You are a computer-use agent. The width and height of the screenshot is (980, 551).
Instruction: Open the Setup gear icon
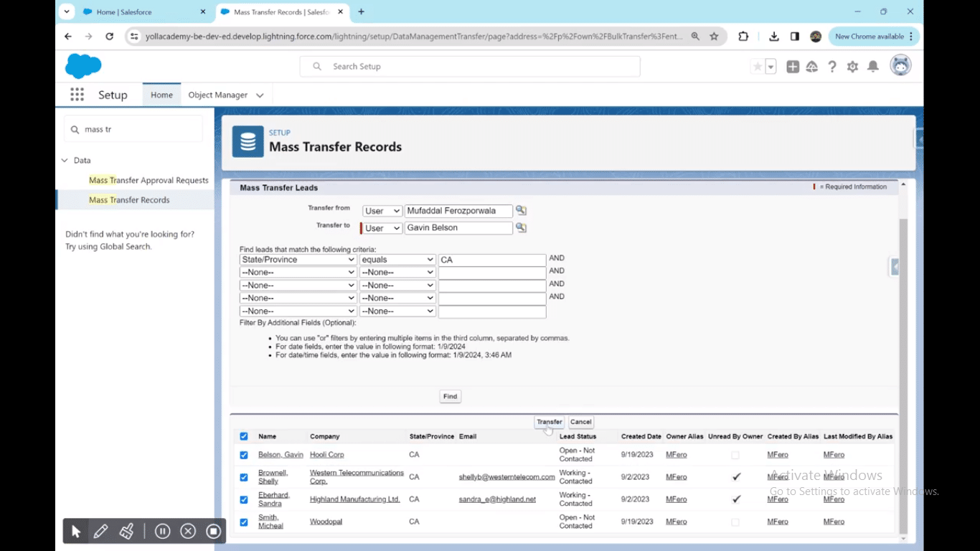pos(852,67)
